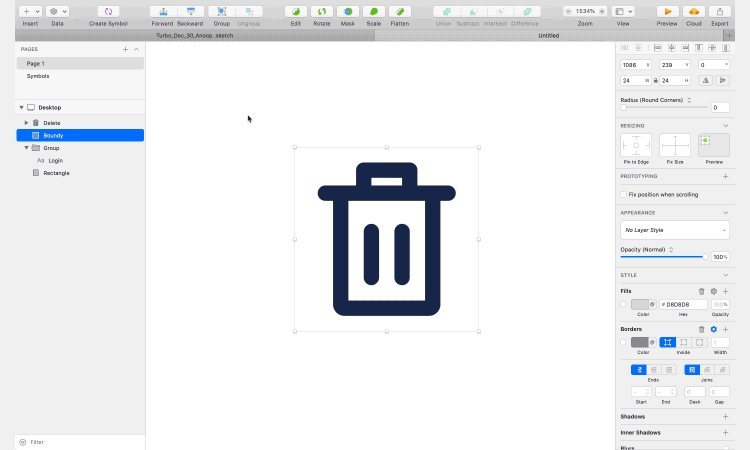Click the zoom out minus button
Image resolution: width=750 pixels, height=450 pixels.
pyautogui.click(x=568, y=11)
